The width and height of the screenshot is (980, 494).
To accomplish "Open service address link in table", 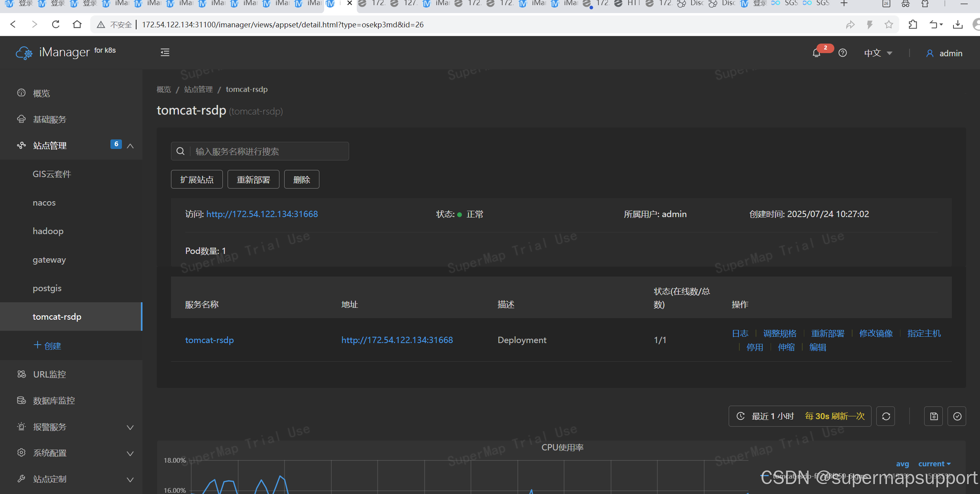I will point(397,340).
